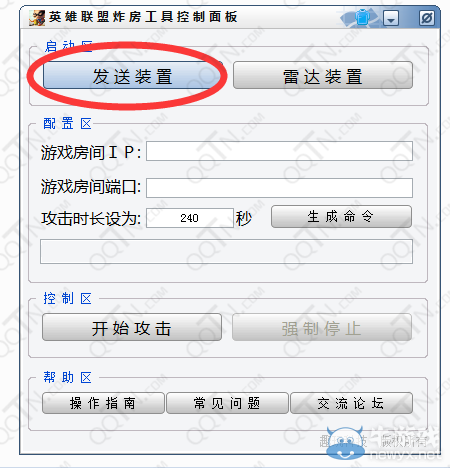Open the skin-change shirt icon
450x468 pixels.
coord(362,18)
